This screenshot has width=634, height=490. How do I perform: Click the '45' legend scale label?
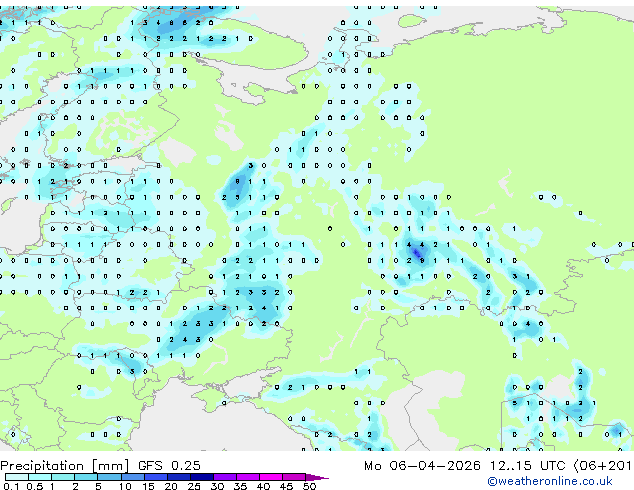[286, 486]
